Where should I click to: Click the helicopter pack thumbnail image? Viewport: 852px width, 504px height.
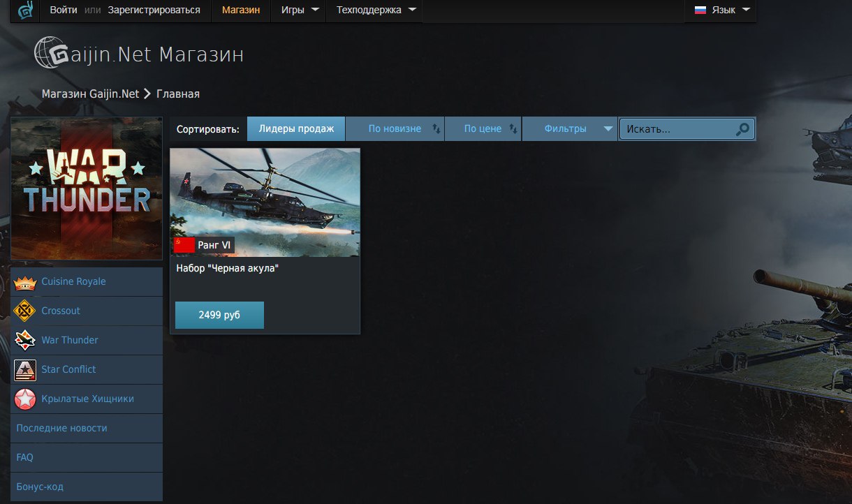point(265,202)
